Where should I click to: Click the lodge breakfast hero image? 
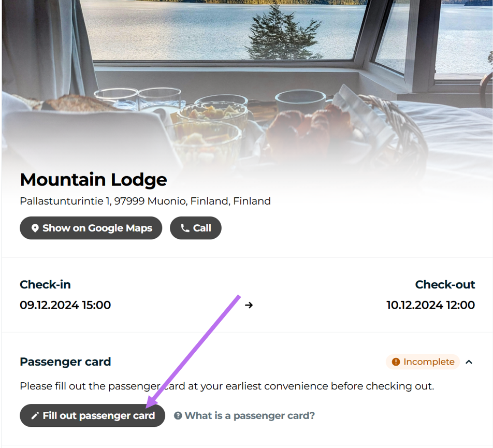[247, 78]
